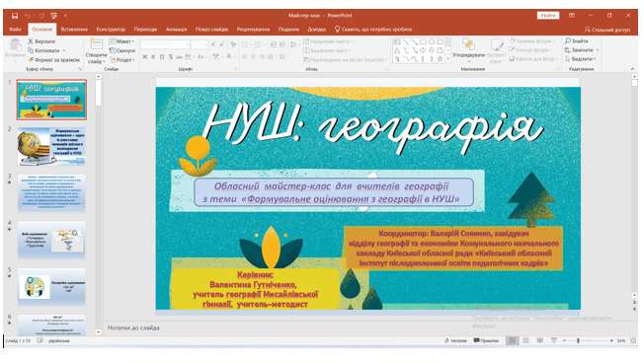The image size is (644, 363).
Task: Select slide 5 thumbnail in slide panel
Action: coord(51,287)
